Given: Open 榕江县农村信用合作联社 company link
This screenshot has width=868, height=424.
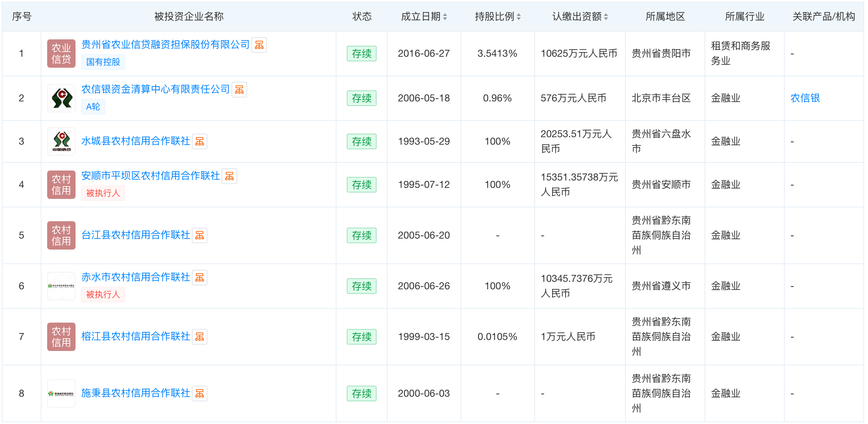Looking at the screenshot, I should click(135, 337).
